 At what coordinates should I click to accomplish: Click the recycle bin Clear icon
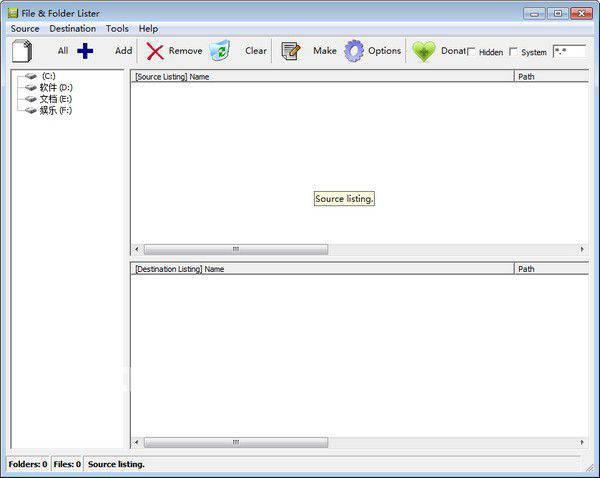coord(220,51)
